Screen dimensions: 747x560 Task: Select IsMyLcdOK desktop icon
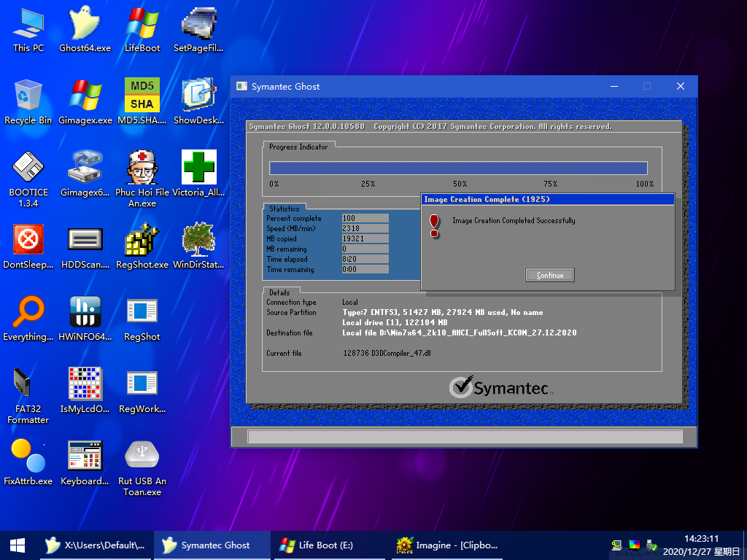point(85,391)
